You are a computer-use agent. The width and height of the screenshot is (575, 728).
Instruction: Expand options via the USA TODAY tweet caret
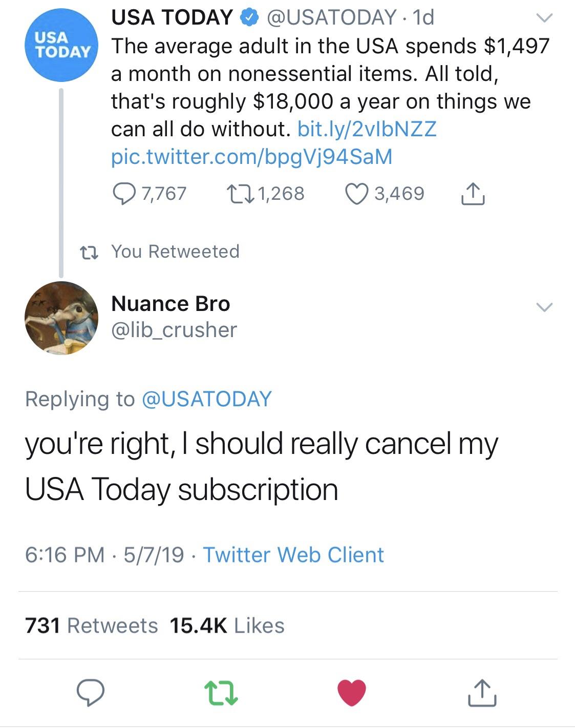(x=545, y=17)
